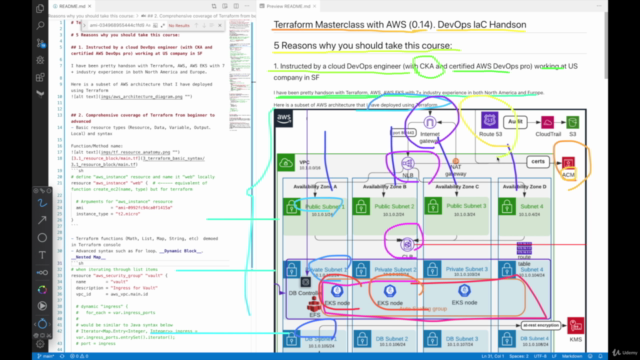
Task: Click the feedback smiley icon in status bar
Action: point(590,356)
